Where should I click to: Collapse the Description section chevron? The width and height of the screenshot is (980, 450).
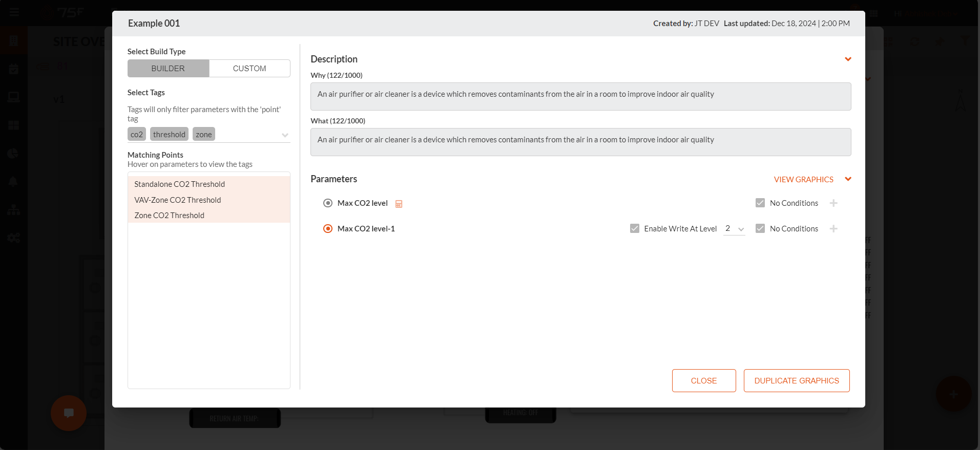pyautogui.click(x=848, y=59)
